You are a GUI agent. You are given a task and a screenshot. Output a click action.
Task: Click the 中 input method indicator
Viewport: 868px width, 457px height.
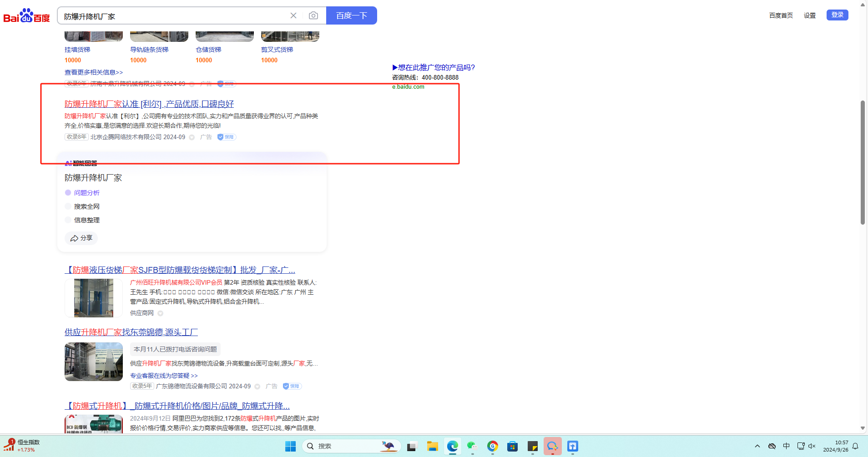click(x=787, y=446)
